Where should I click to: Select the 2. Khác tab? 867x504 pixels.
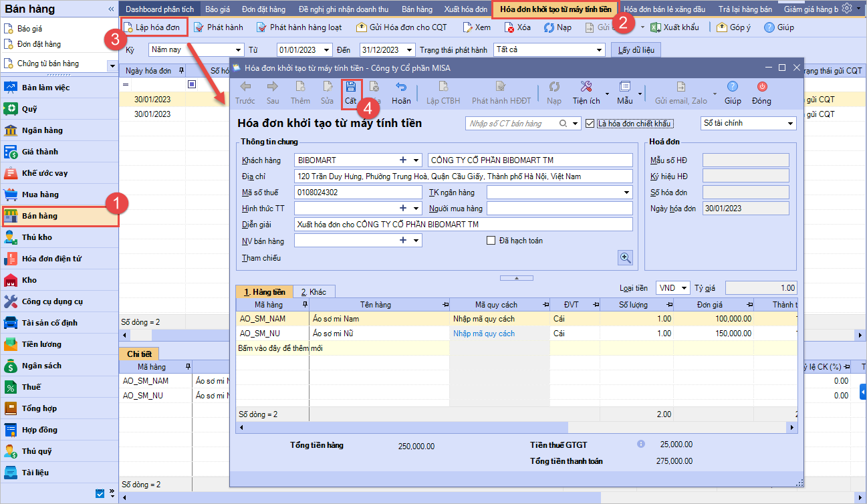[314, 292]
